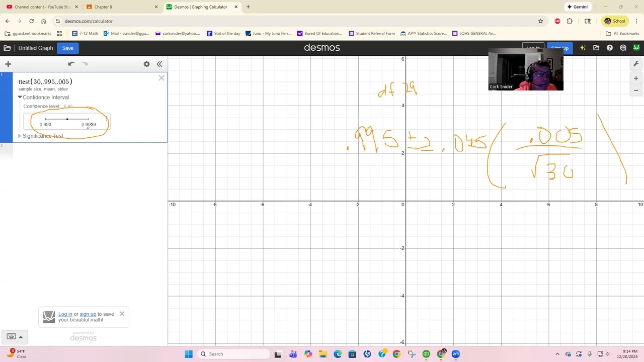644x362 pixels.
Task: Undo last action in expression list
Action: (x=71, y=64)
